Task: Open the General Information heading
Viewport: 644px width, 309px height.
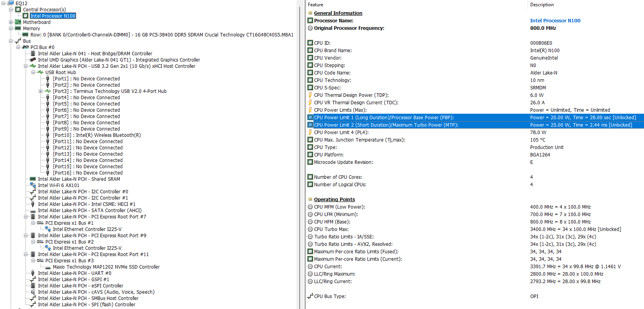Action: (x=338, y=13)
